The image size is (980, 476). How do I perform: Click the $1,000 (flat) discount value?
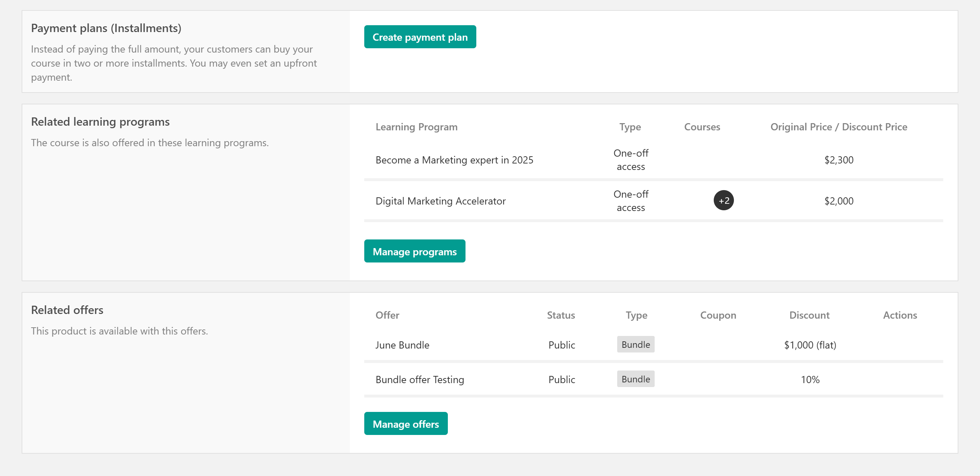click(x=810, y=345)
